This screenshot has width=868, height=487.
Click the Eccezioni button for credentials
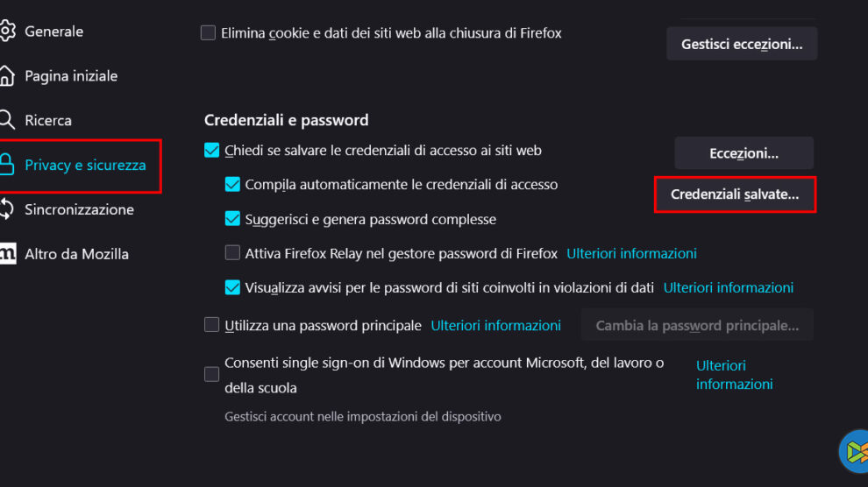coord(743,153)
